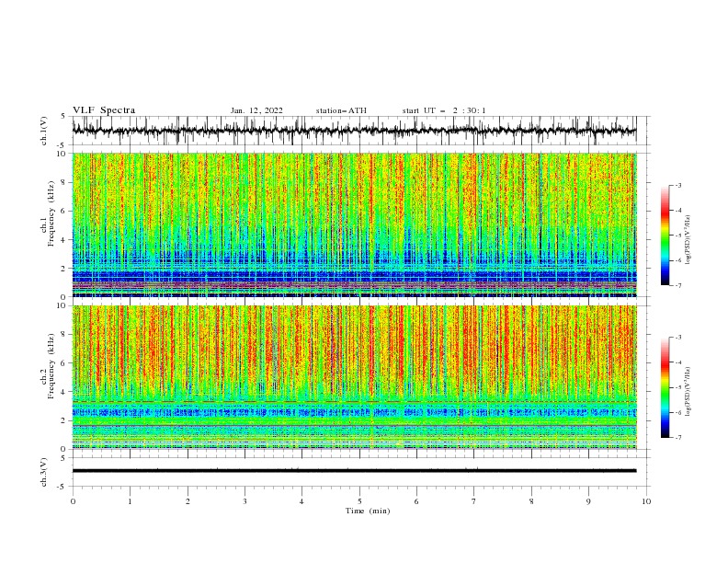Screen dimensions: 728x563
Task: Click time axis tick label '7'
Action: click(x=474, y=501)
